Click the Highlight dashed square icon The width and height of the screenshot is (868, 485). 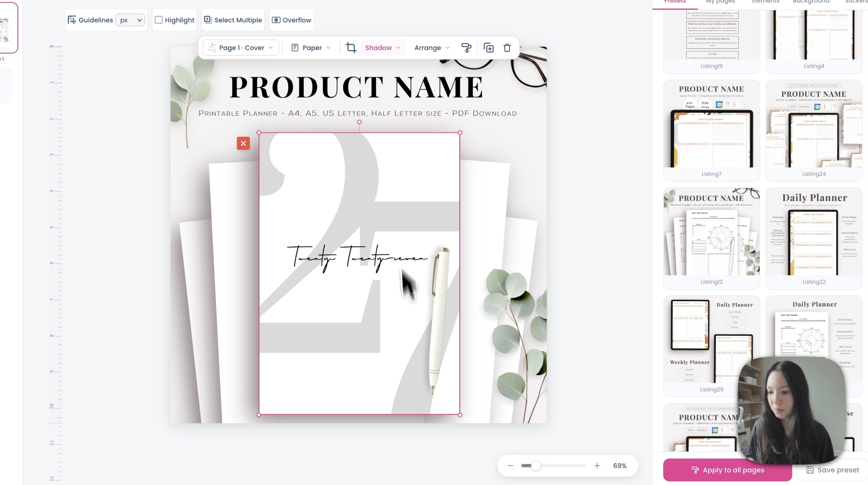[x=158, y=20]
